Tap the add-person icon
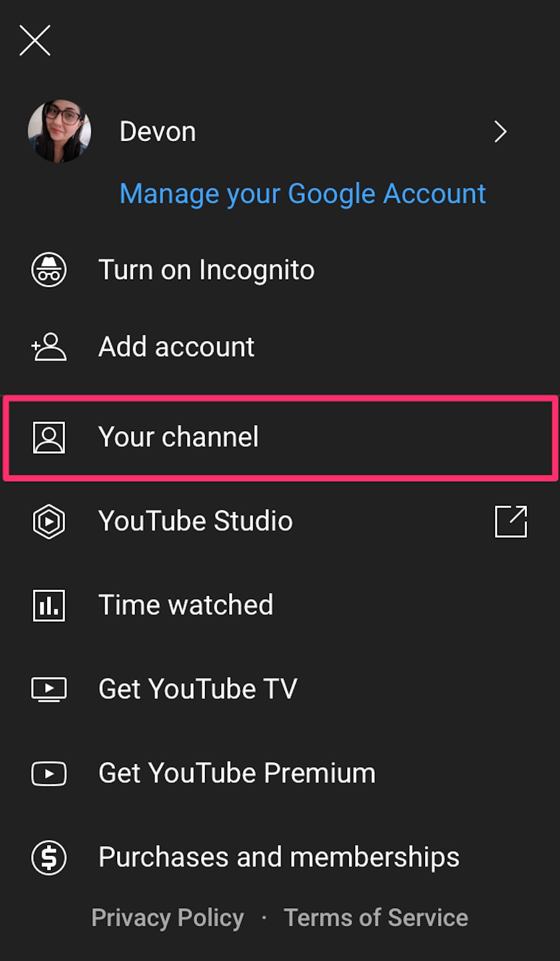Viewport: 560px width, 961px height. tap(49, 347)
